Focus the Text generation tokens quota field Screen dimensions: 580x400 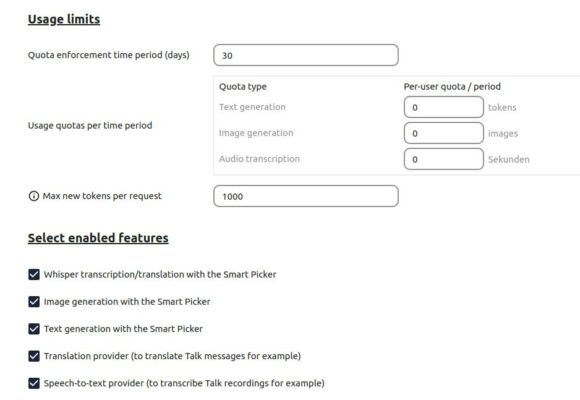[x=444, y=107]
